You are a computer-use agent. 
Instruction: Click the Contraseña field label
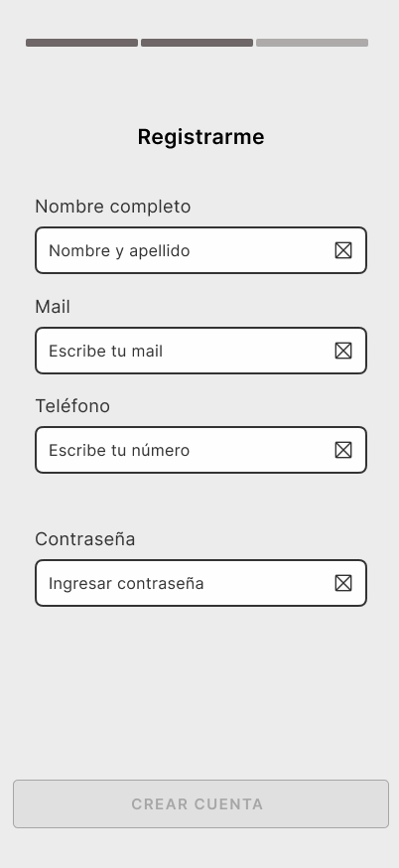(x=84, y=538)
